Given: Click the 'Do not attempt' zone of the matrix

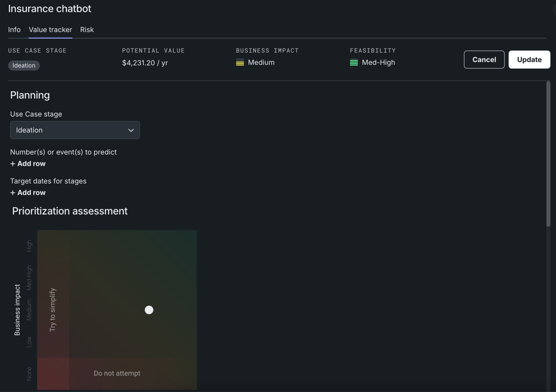Looking at the screenshot, I should [117, 373].
